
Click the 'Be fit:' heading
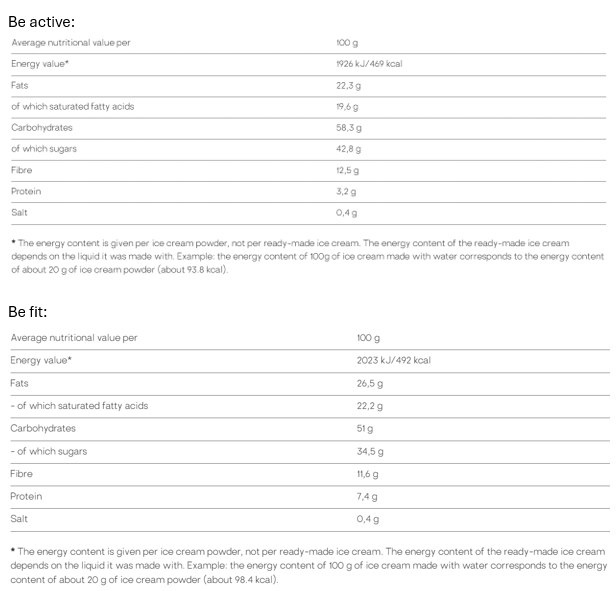[28, 312]
